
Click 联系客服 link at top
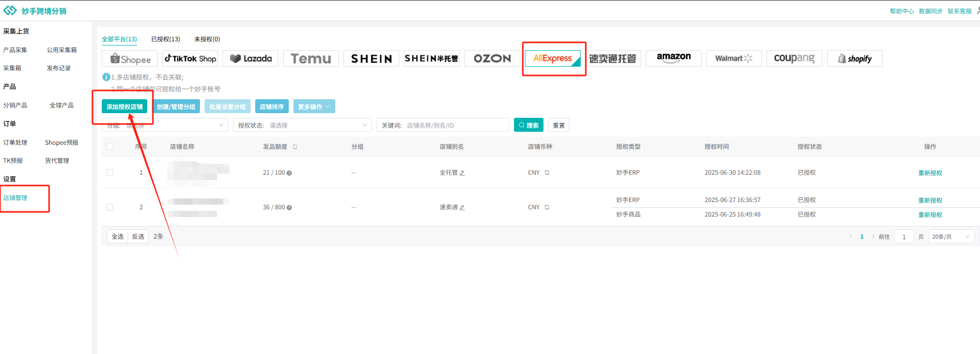point(960,11)
